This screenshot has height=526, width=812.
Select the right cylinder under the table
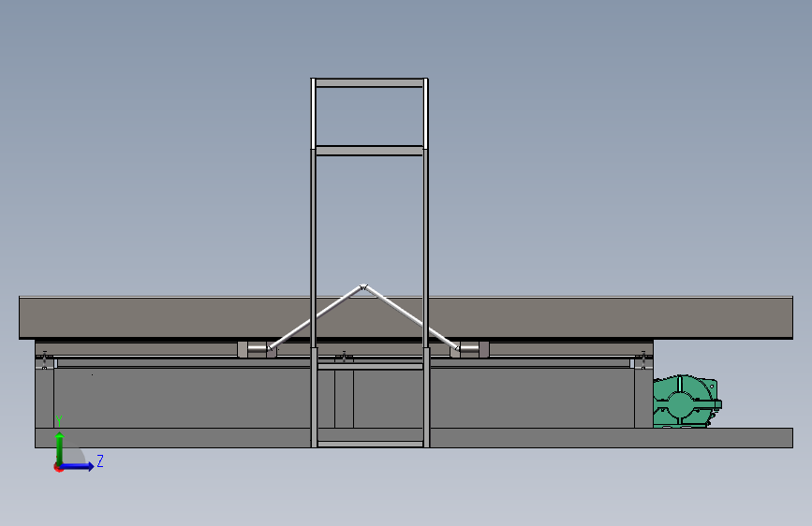(x=470, y=349)
